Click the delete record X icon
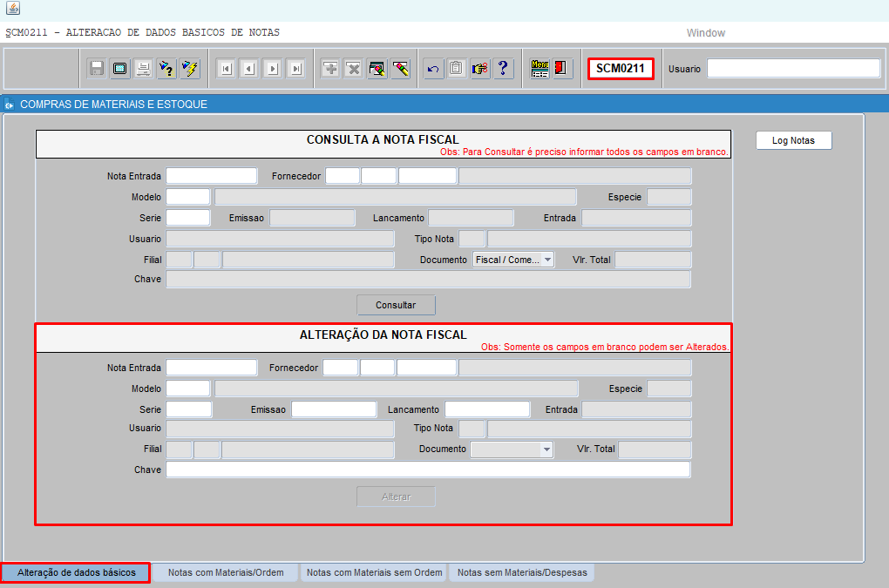889x588 pixels. pos(353,69)
